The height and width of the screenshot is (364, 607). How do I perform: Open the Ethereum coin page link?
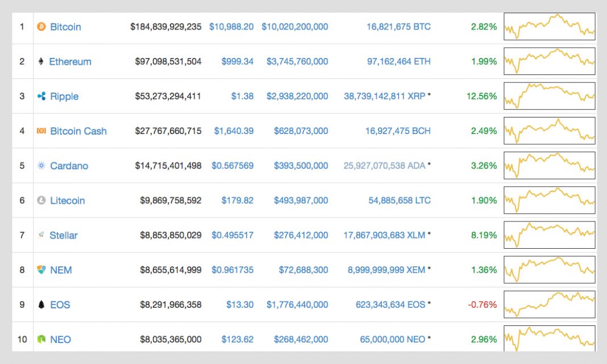70,61
